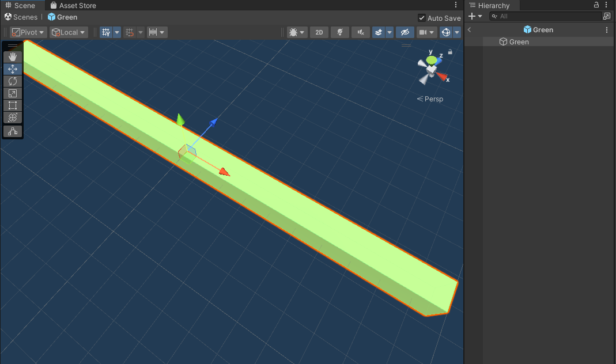
Task: Open debug draw mode dropdown
Action: 297,32
